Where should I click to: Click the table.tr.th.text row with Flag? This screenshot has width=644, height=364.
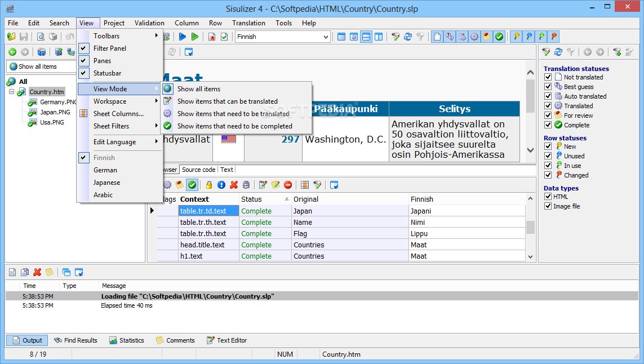click(341, 233)
